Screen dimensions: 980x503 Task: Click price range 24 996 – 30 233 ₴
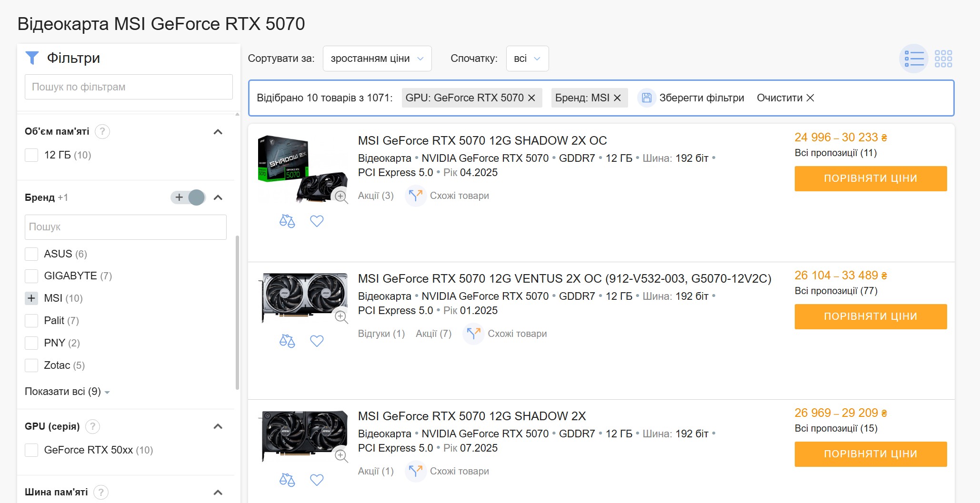(x=840, y=138)
